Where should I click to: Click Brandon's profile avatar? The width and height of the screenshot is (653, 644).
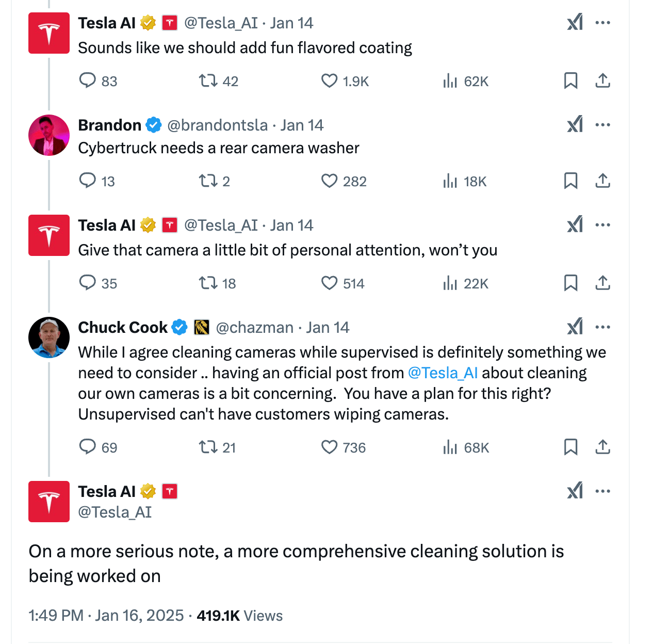click(x=49, y=135)
